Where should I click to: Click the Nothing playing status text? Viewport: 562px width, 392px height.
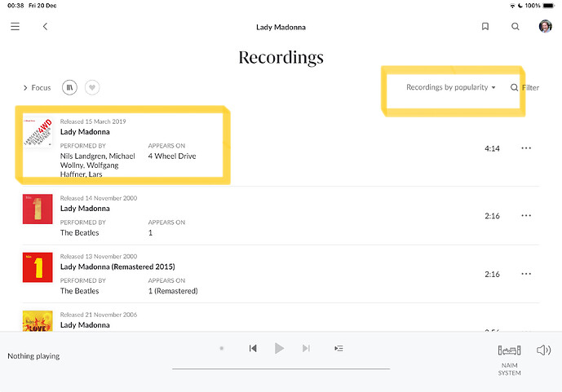(33, 356)
